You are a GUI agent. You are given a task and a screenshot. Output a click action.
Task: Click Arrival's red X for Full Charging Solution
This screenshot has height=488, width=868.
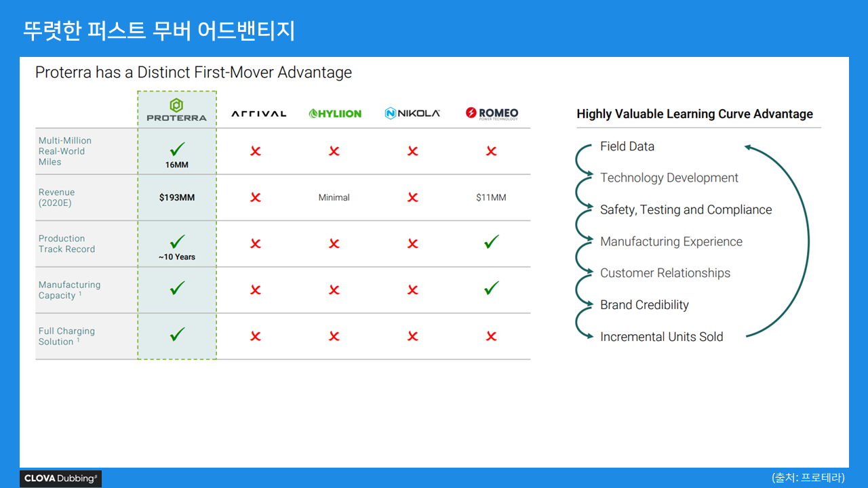[256, 336]
